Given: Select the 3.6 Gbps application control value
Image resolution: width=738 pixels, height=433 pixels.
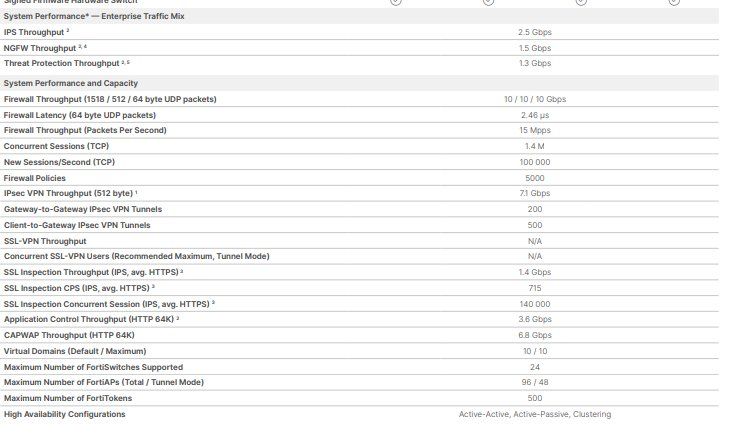Looking at the screenshot, I should 535,319.
